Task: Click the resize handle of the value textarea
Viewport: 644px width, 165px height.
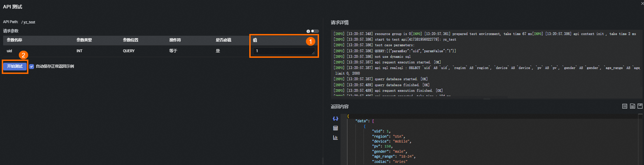Action: click(313, 53)
